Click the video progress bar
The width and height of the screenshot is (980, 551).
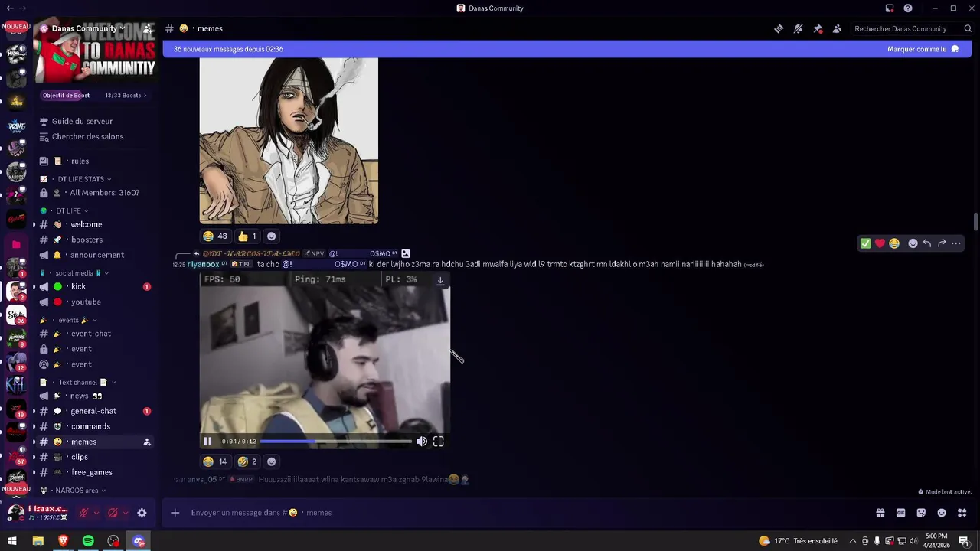click(x=336, y=442)
